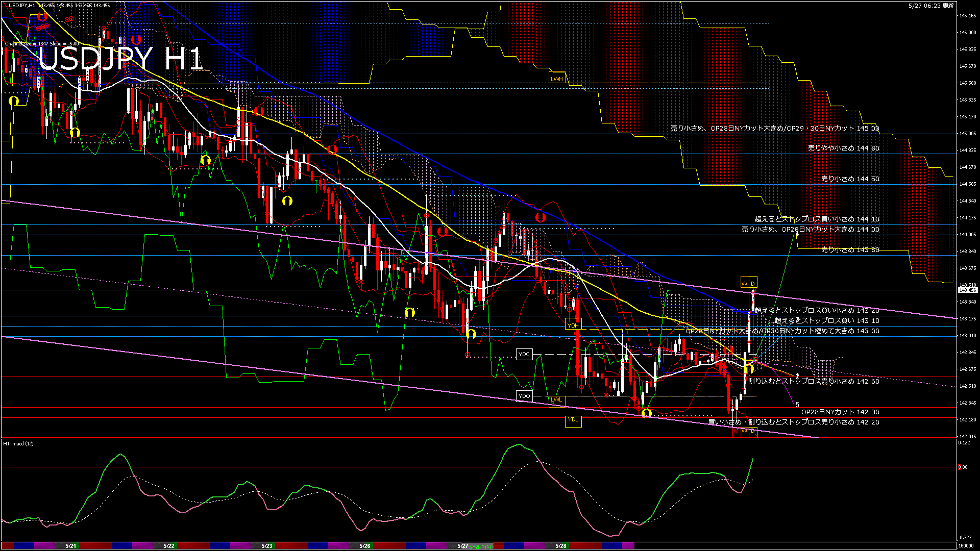The width and height of the screenshot is (980, 551).
Task: Click the YDC yesterday-close label box
Action: (524, 354)
